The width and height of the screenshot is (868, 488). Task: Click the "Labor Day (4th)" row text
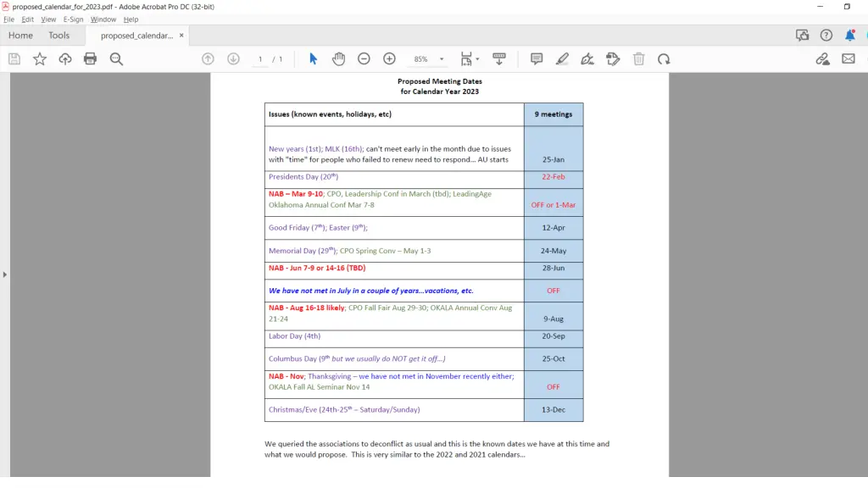coord(294,335)
